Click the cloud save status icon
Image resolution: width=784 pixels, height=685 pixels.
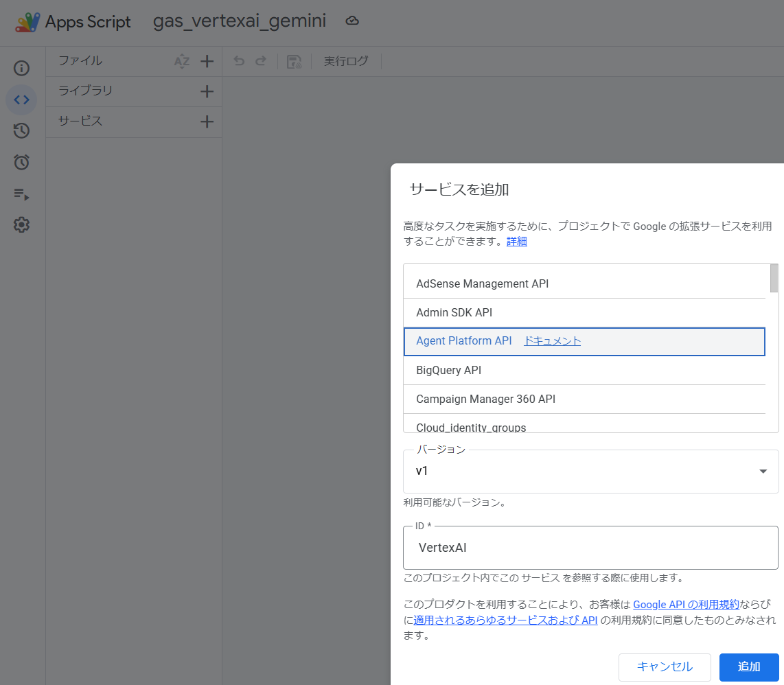click(352, 21)
